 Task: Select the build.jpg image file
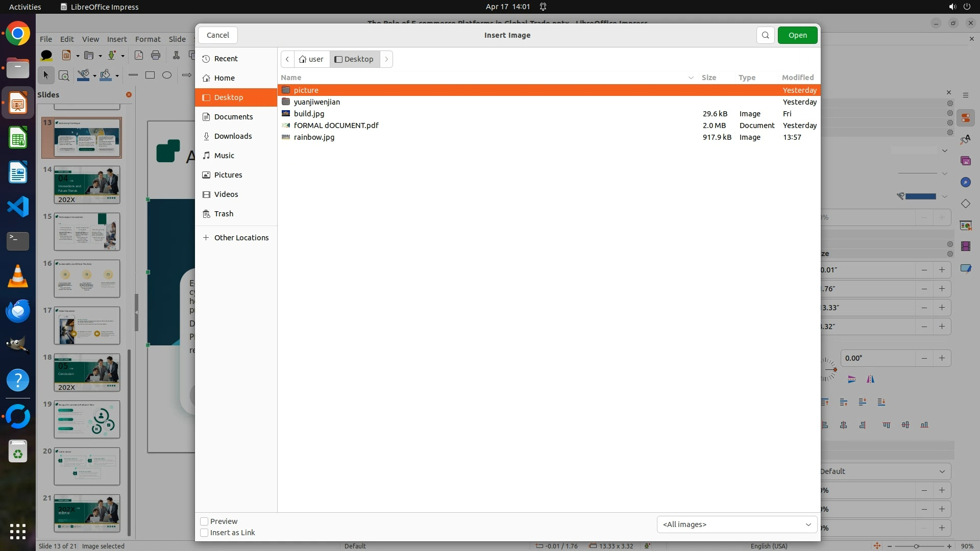(x=309, y=114)
